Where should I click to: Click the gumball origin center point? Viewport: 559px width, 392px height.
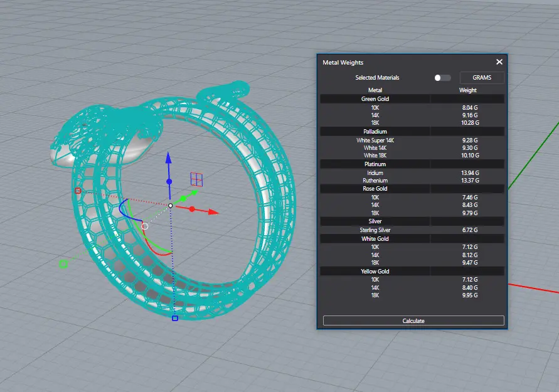click(x=171, y=206)
